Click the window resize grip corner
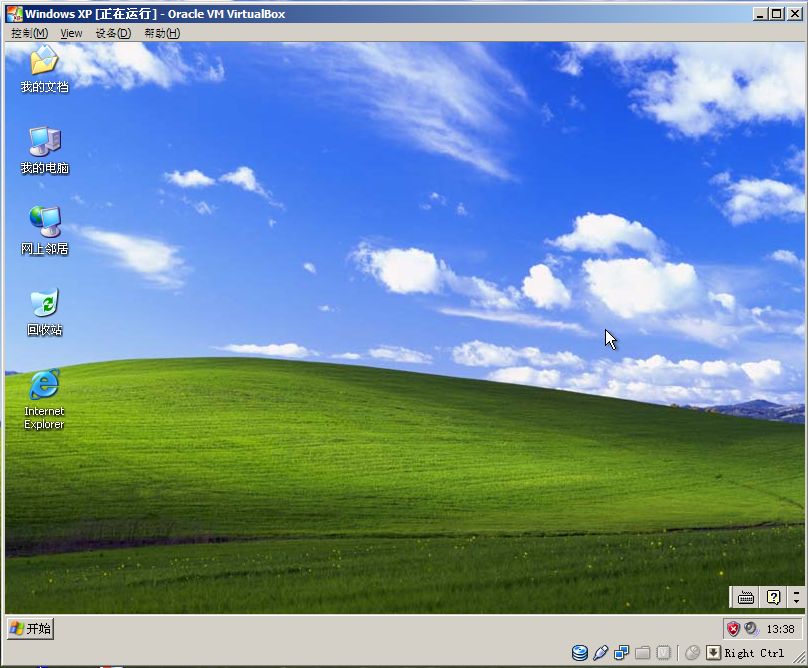Screen dimensions: 808x668 click(800, 658)
